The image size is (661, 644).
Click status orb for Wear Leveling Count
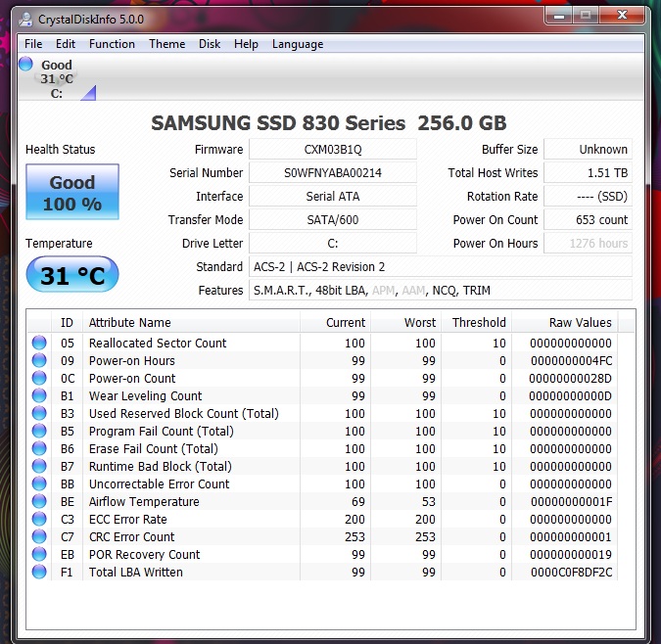tap(39, 395)
